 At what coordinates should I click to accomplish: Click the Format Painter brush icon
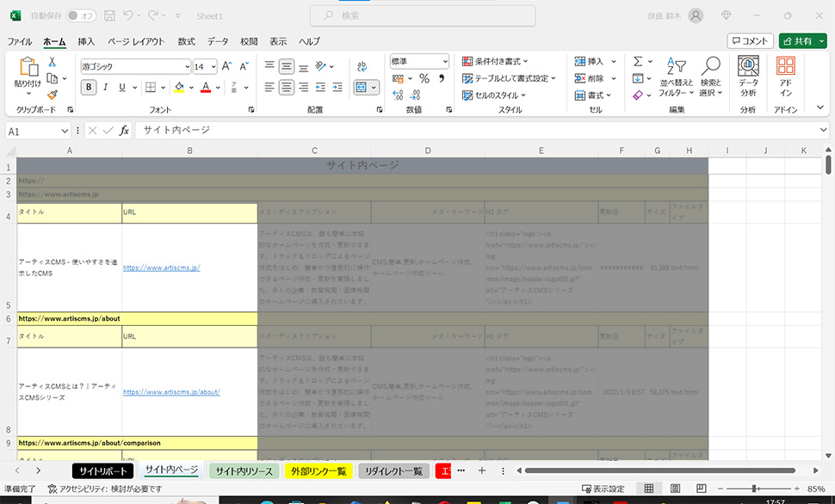pos(53,95)
